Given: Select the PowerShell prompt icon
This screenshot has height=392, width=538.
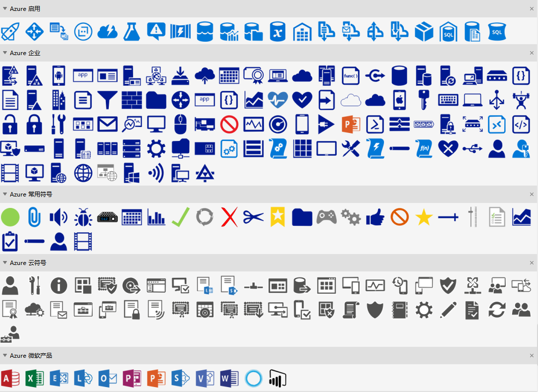Looking at the screenshot, I should coord(375,125).
